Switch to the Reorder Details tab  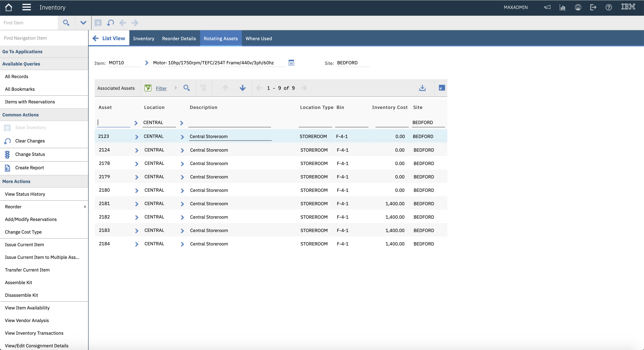tap(179, 38)
